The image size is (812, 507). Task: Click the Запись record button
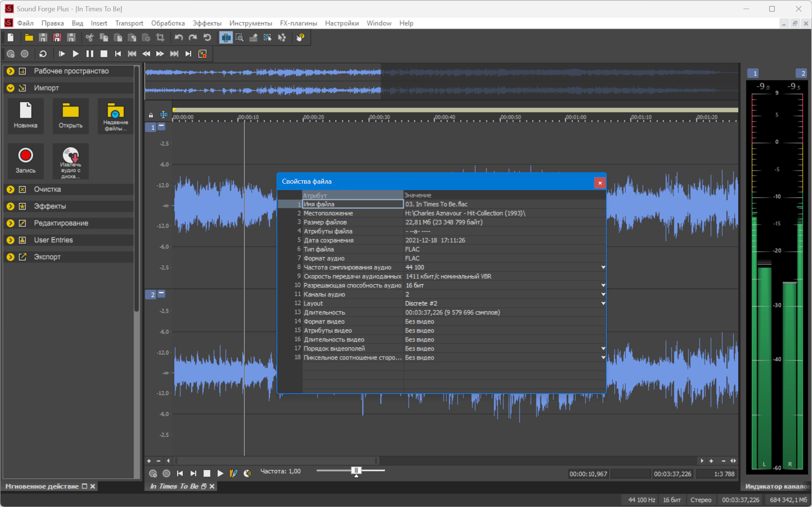[x=26, y=161]
